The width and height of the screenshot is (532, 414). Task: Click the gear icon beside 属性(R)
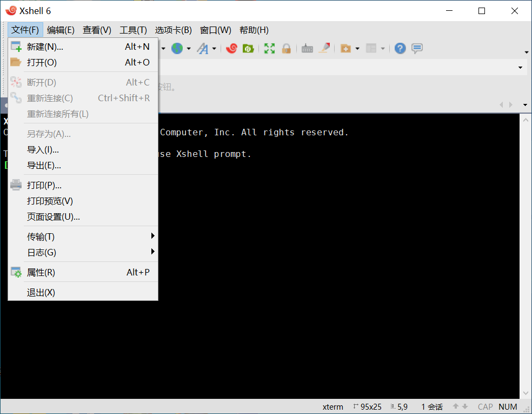click(x=16, y=272)
